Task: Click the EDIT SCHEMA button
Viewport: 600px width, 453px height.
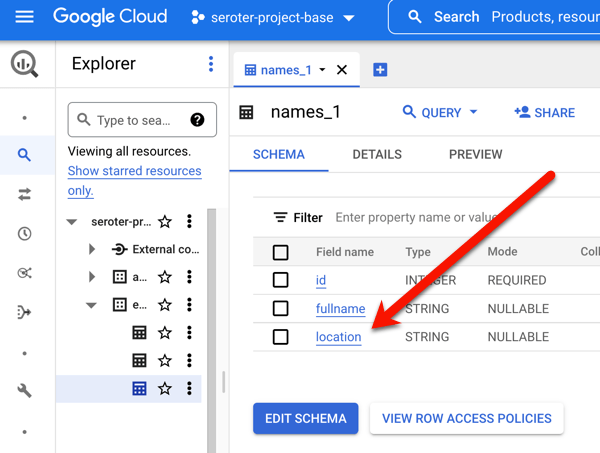Action: [306, 418]
